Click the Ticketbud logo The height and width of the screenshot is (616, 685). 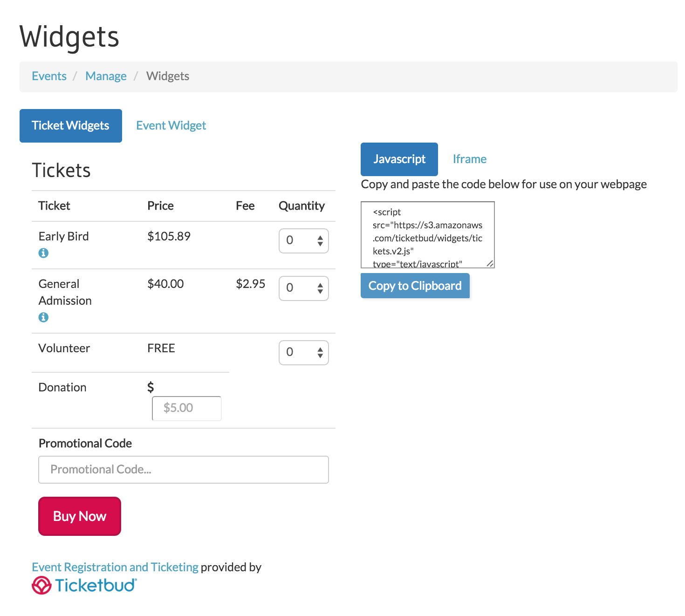tap(84, 585)
